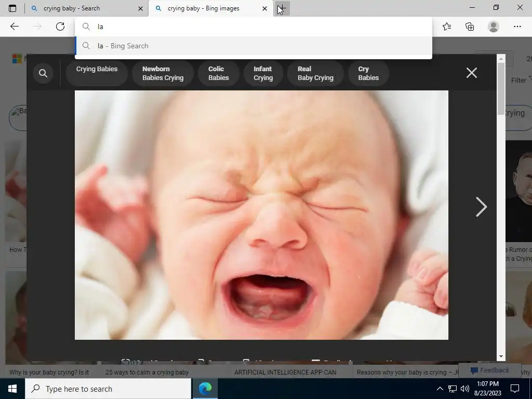This screenshot has height=399, width=532.
Task: Open the Filter option behind the viewer
Action: coord(521,80)
